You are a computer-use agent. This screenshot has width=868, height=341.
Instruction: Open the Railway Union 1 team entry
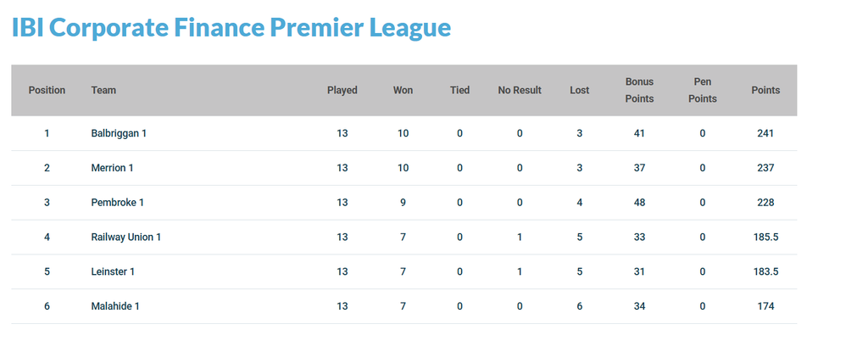pyautogui.click(x=126, y=237)
